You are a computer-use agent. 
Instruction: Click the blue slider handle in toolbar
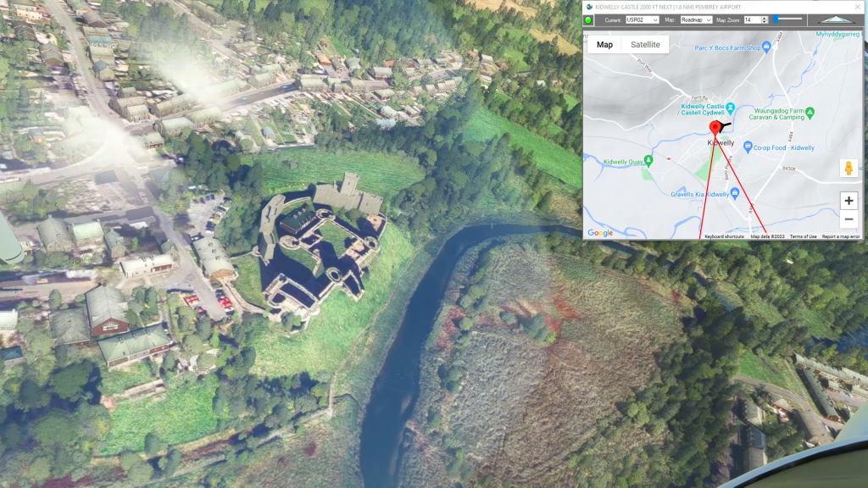click(775, 19)
